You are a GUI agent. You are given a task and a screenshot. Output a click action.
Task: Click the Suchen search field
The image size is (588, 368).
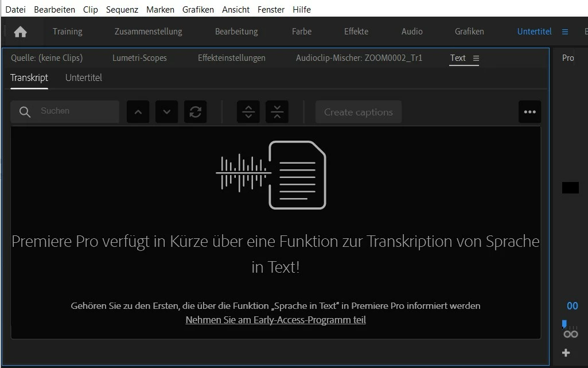tap(65, 111)
